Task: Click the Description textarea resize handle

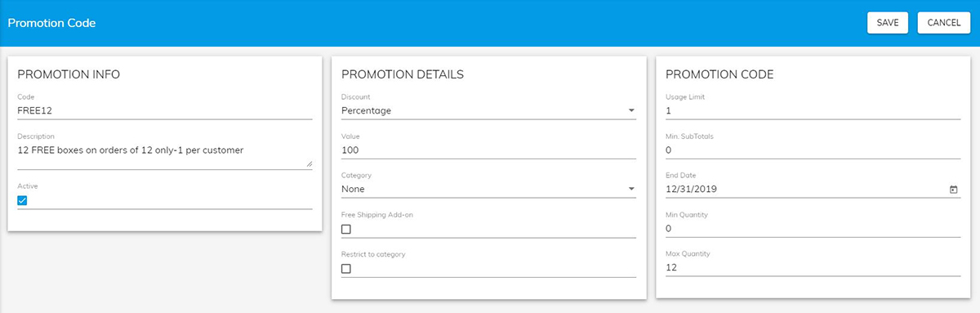Action: (x=309, y=163)
